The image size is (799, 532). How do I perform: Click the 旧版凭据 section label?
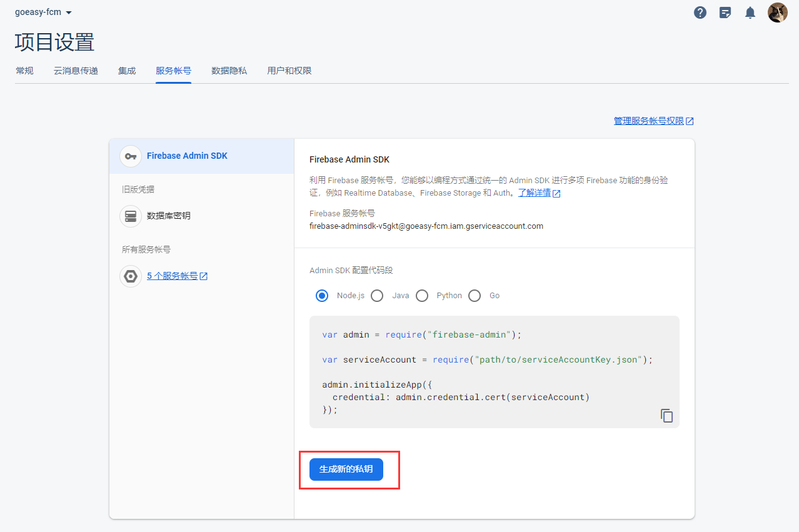[138, 189]
